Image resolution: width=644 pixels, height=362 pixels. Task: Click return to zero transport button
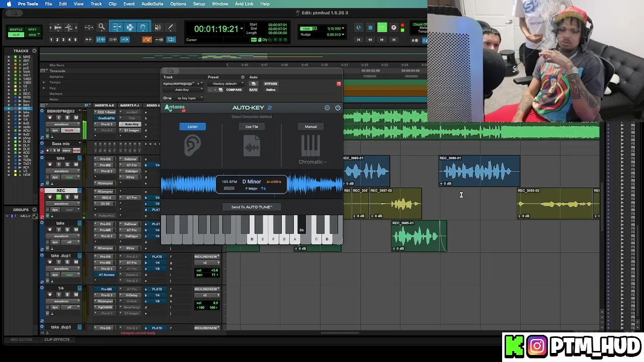click(x=359, y=40)
